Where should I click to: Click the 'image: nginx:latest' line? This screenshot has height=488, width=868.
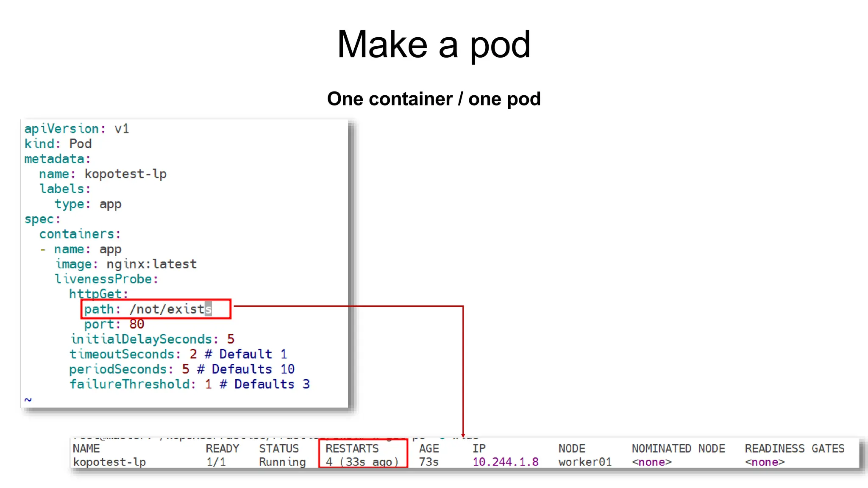(x=126, y=264)
